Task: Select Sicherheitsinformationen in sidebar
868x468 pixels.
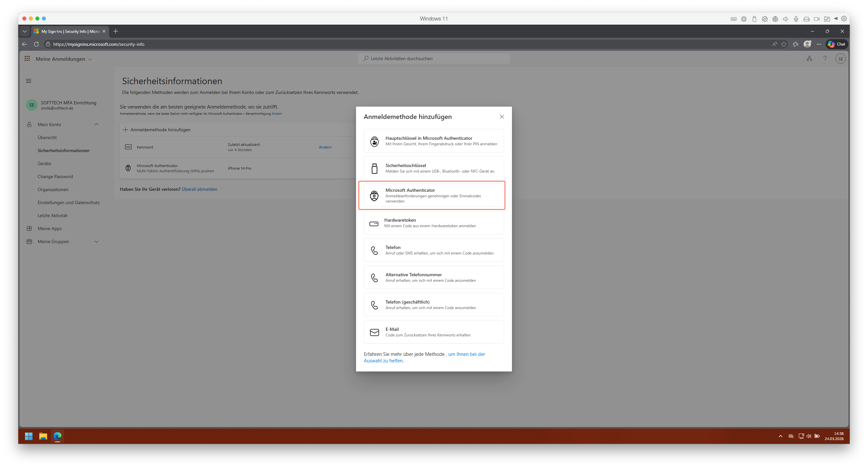Action: (x=64, y=151)
